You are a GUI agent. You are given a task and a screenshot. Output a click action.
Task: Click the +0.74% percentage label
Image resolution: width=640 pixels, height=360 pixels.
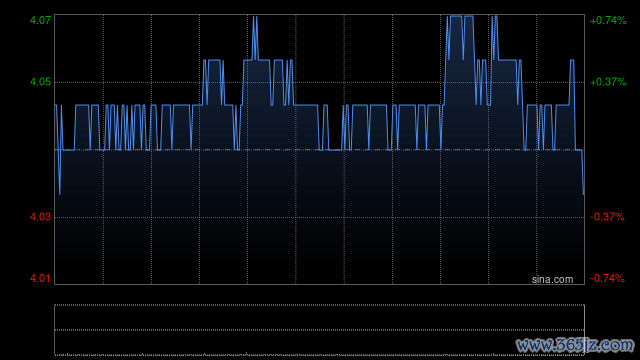[608, 20]
